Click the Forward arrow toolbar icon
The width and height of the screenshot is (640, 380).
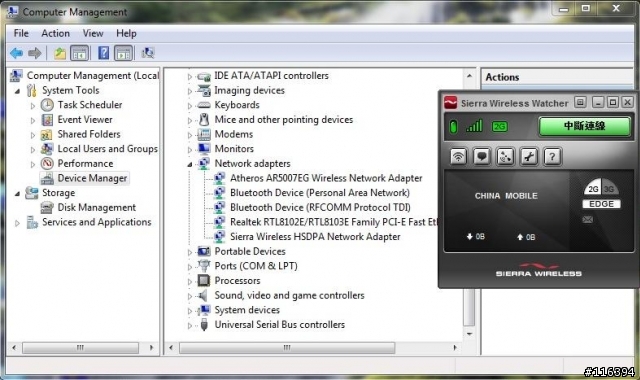point(35,53)
